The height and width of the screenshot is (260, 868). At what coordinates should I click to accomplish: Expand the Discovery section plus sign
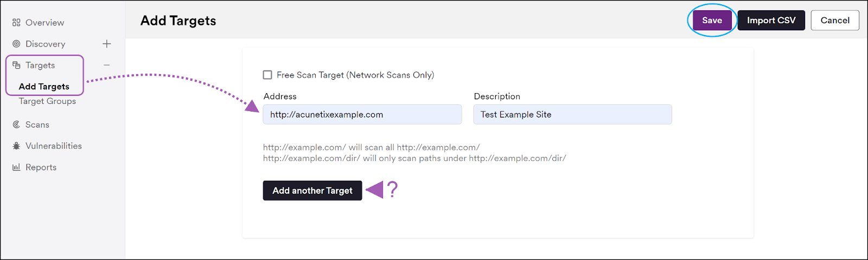coord(107,44)
